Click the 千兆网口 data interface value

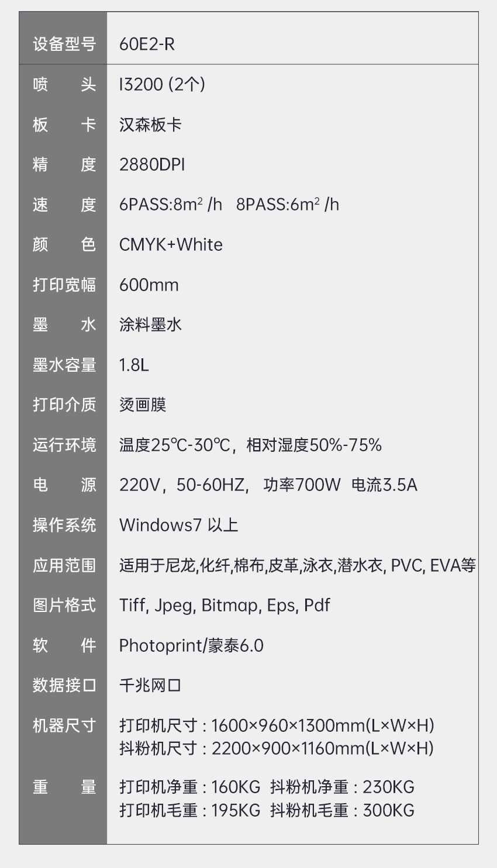pos(150,685)
